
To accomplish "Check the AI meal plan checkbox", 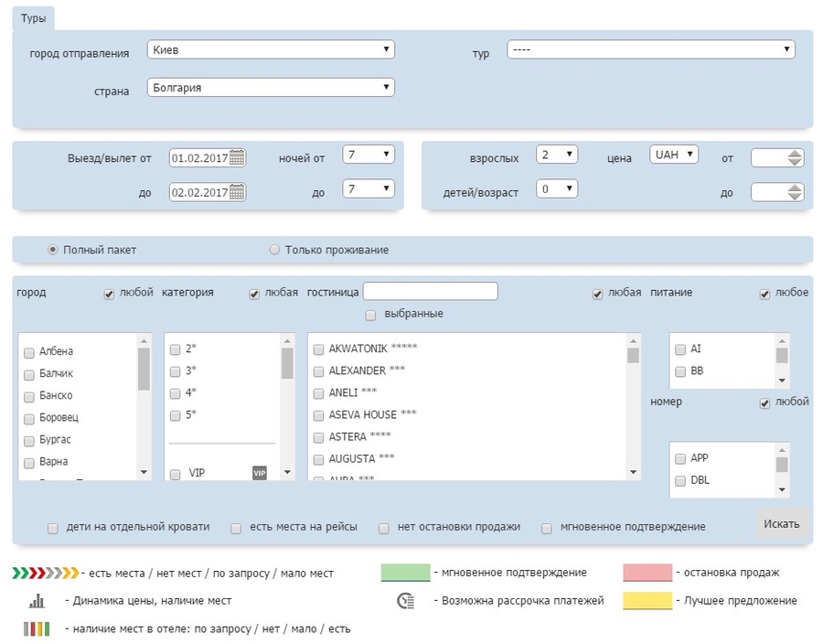I will pyautogui.click(x=680, y=349).
